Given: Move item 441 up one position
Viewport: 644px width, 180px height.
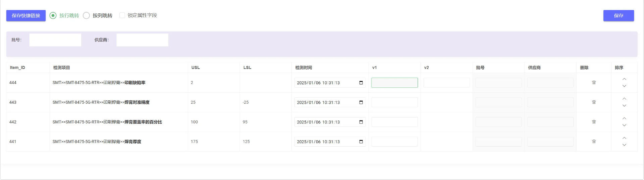Looking at the screenshot, I should (x=624, y=138).
